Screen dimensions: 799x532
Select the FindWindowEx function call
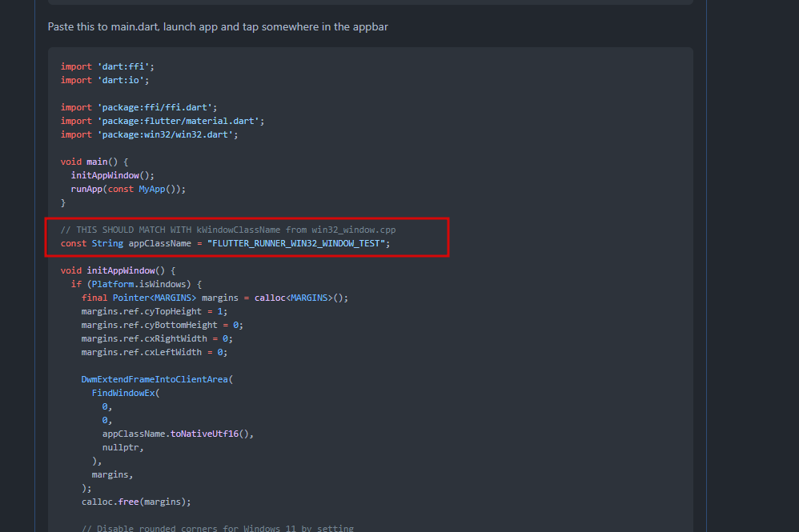point(126,392)
